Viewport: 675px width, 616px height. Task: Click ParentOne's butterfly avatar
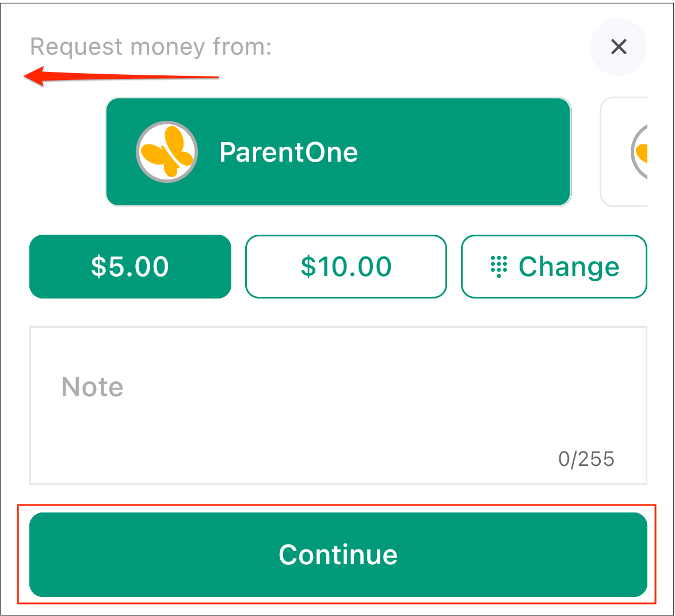[167, 152]
